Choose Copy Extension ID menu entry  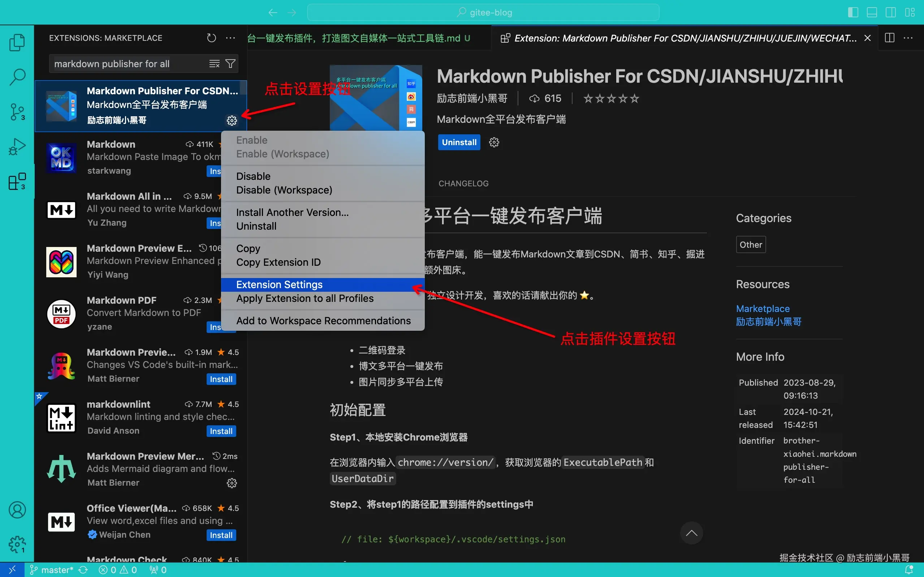pyautogui.click(x=278, y=262)
